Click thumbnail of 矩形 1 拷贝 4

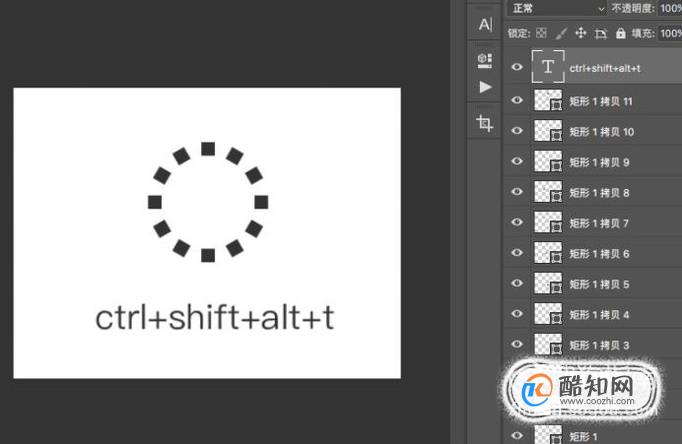tap(548, 314)
